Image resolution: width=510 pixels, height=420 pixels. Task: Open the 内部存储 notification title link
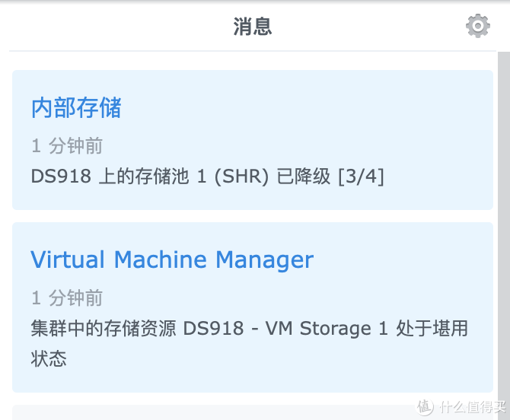tap(76, 108)
